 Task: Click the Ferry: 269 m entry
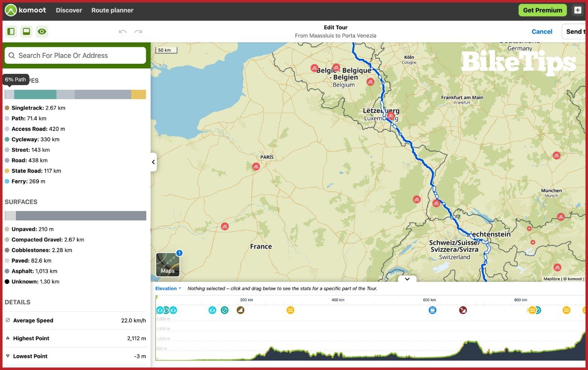click(25, 181)
